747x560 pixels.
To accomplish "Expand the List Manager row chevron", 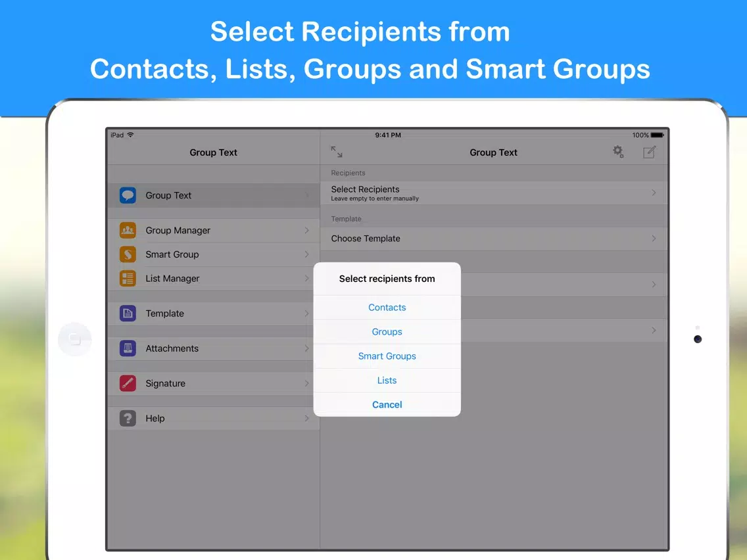I will click(x=307, y=279).
